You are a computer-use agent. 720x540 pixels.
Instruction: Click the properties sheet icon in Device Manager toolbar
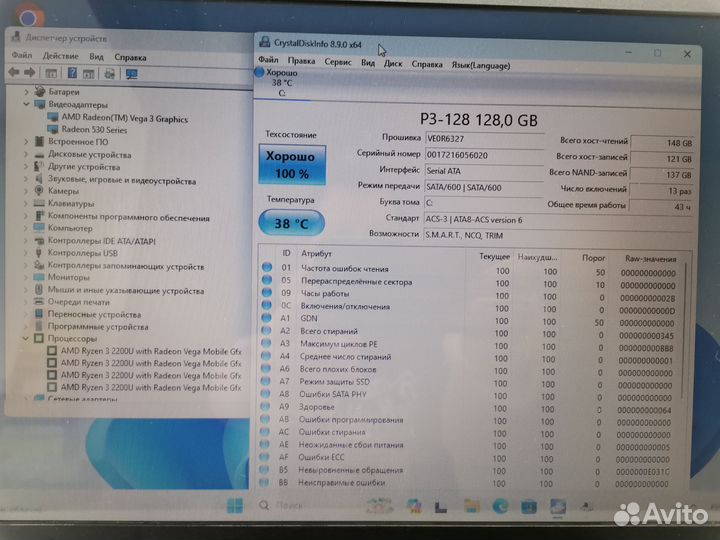point(89,73)
